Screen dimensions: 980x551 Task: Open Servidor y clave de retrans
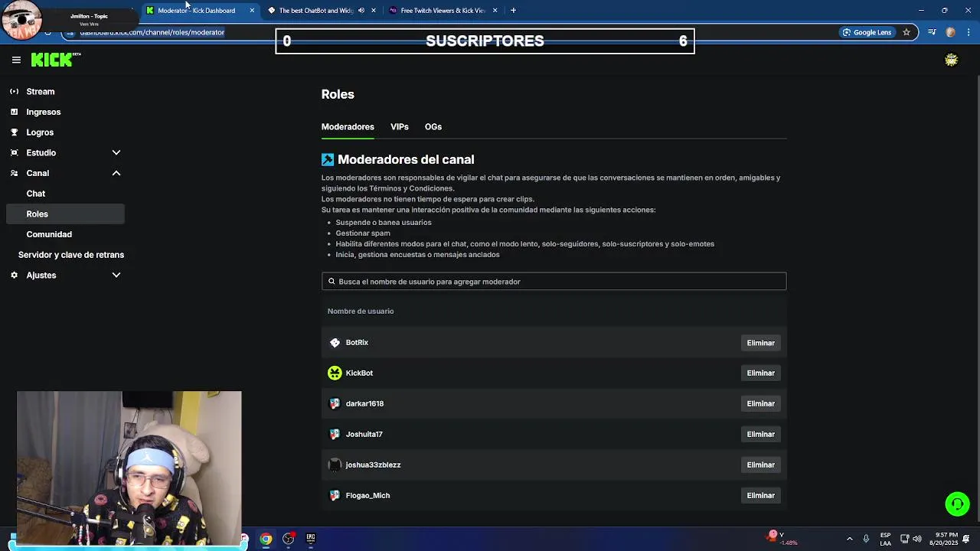click(x=70, y=255)
